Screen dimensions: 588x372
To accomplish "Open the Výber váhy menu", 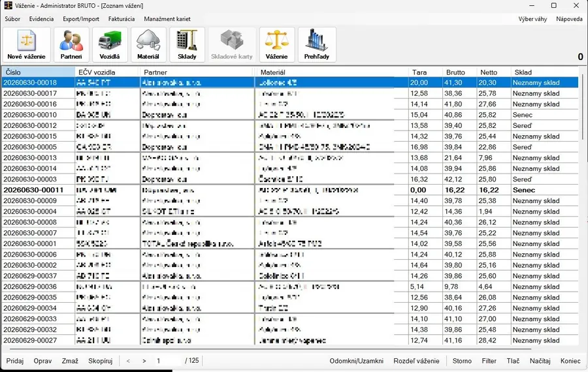I will (532, 19).
